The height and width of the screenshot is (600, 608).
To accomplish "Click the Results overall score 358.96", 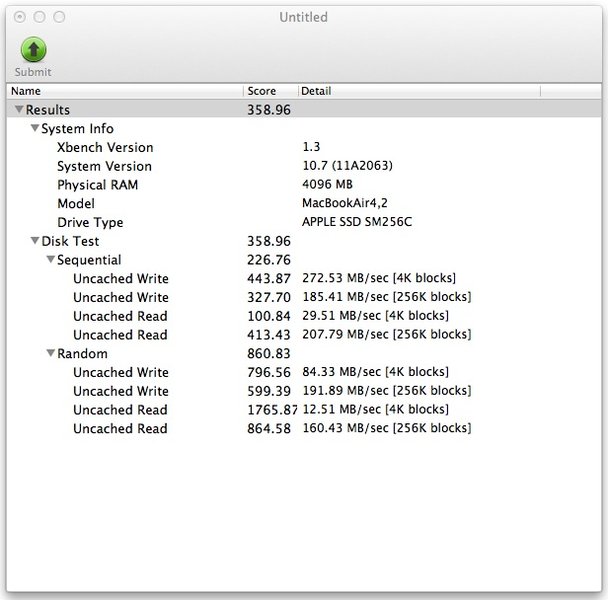I will [269, 110].
